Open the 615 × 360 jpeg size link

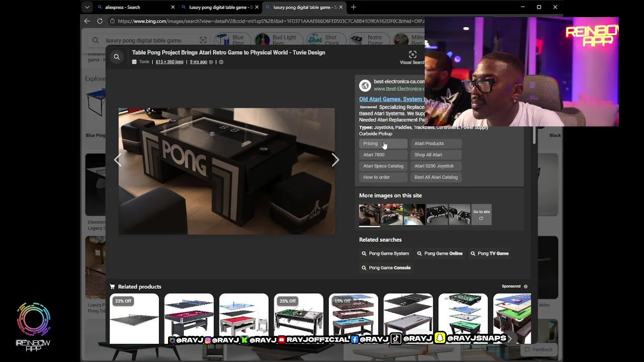coord(169,62)
